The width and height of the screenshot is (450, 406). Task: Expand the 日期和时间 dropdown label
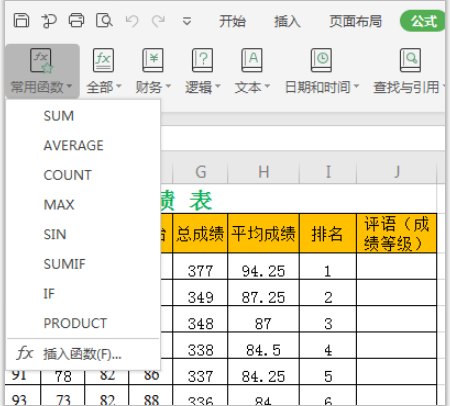pos(322,87)
